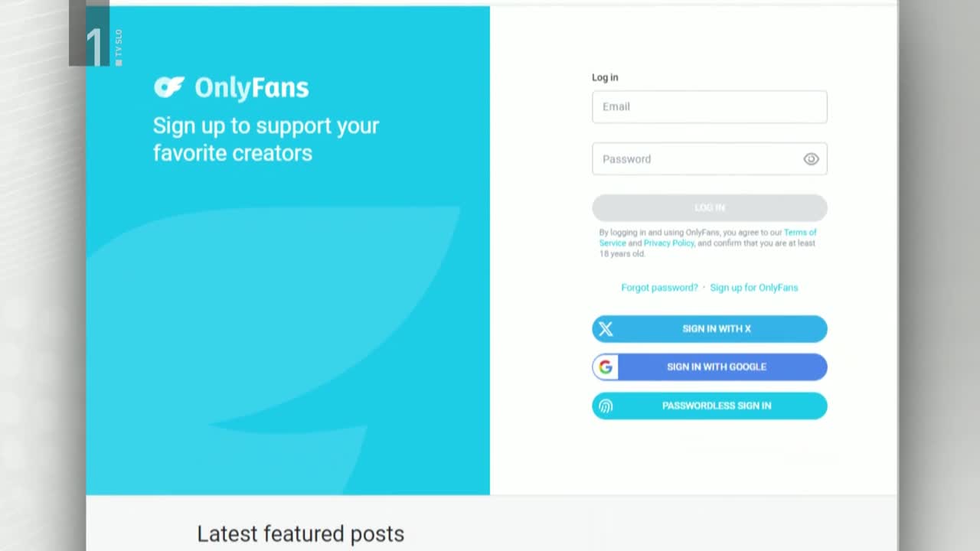The image size is (980, 551).
Task: Click the SIGN IN WITH GOOGLE button label
Action: (717, 367)
